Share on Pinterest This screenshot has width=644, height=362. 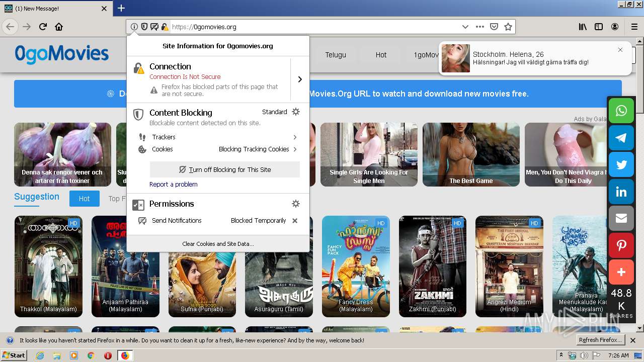[x=621, y=245]
